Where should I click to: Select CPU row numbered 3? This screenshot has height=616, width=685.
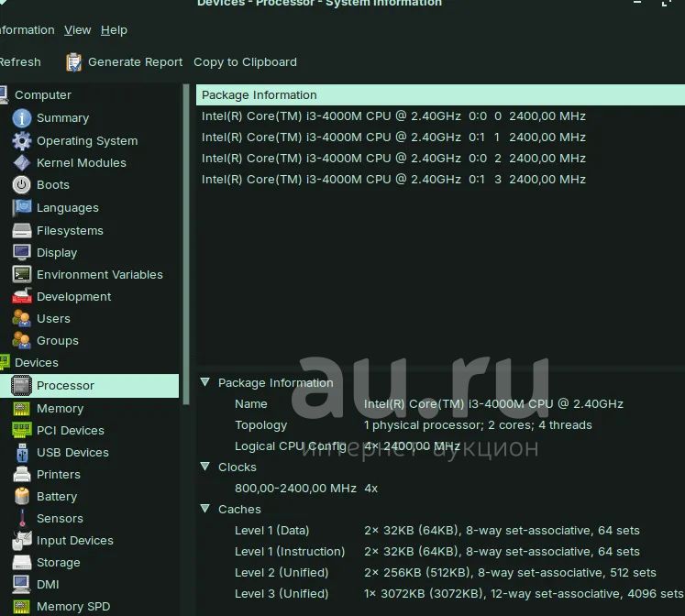tap(440, 179)
